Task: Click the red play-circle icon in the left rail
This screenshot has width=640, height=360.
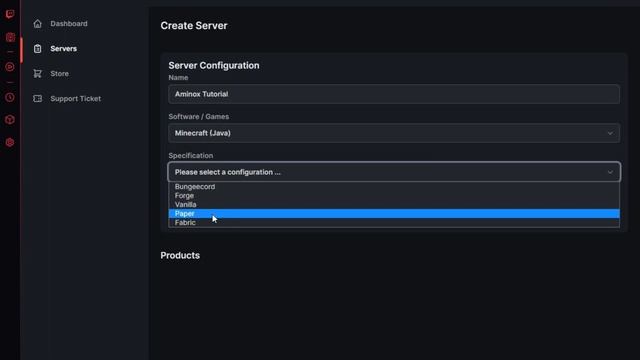Action: [10, 67]
